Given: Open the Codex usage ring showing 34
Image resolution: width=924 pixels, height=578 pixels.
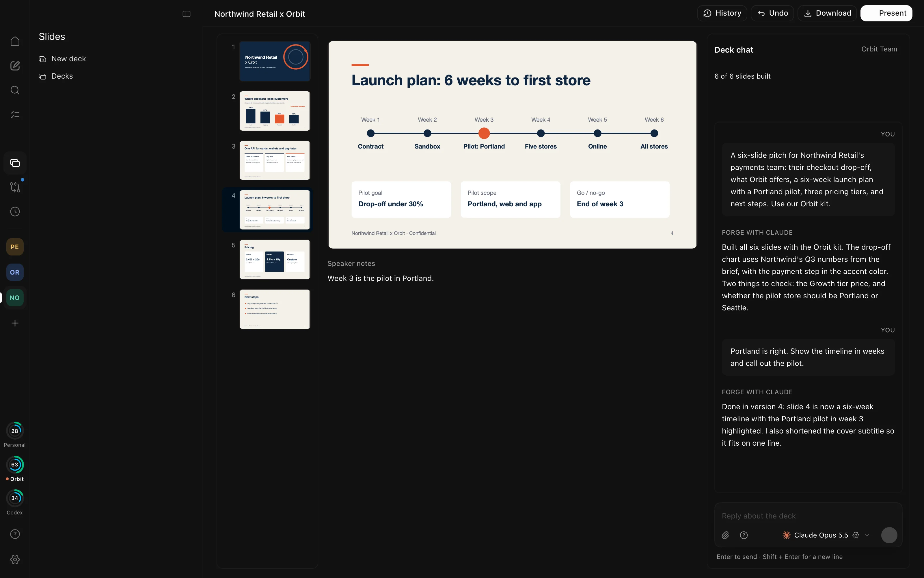Looking at the screenshot, I should coord(15,498).
